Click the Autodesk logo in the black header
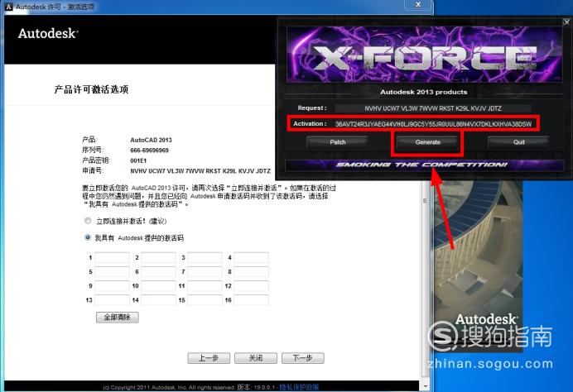The height and width of the screenshot is (392, 573). pos(48,34)
